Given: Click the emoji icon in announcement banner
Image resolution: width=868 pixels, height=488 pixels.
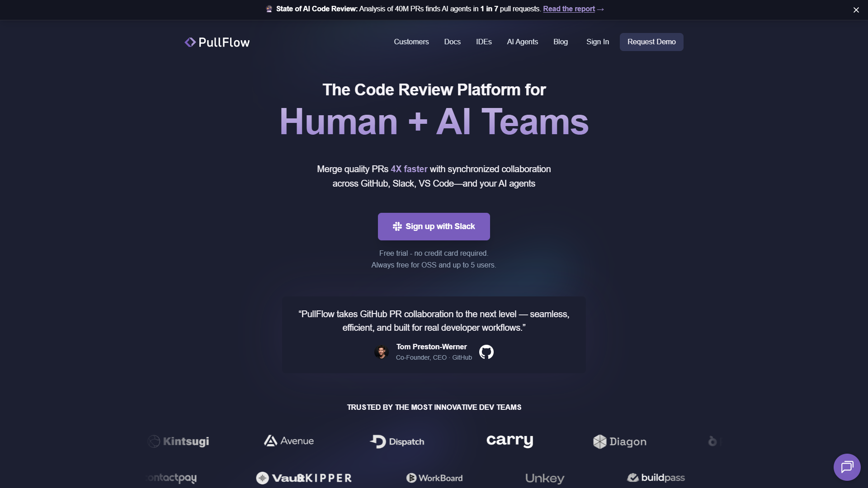Looking at the screenshot, I should point(269,9).
